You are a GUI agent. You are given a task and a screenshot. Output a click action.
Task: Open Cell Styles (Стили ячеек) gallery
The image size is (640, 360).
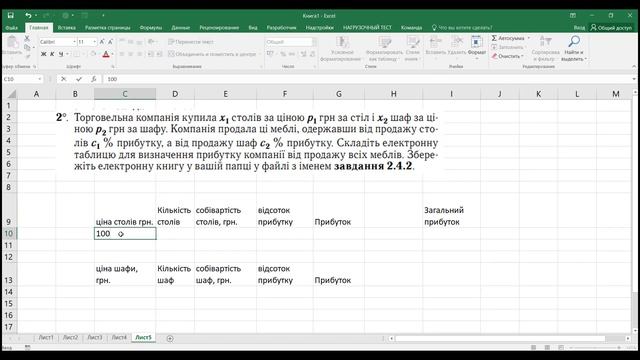tap(413, 48)
